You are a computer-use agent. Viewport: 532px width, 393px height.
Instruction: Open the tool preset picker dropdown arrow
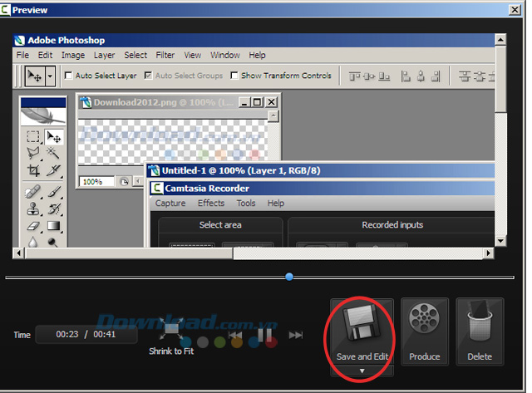coord(50,76)
